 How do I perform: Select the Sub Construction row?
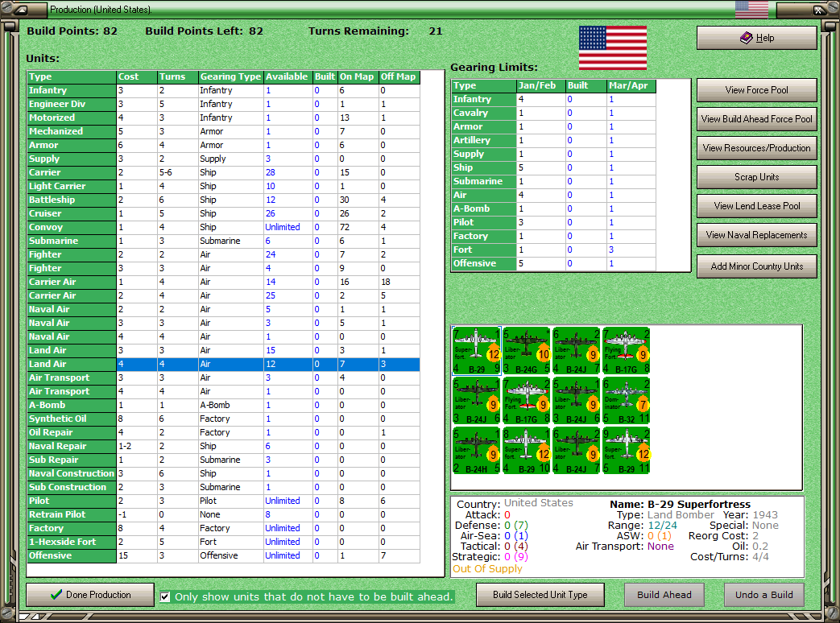click(223, 487)
